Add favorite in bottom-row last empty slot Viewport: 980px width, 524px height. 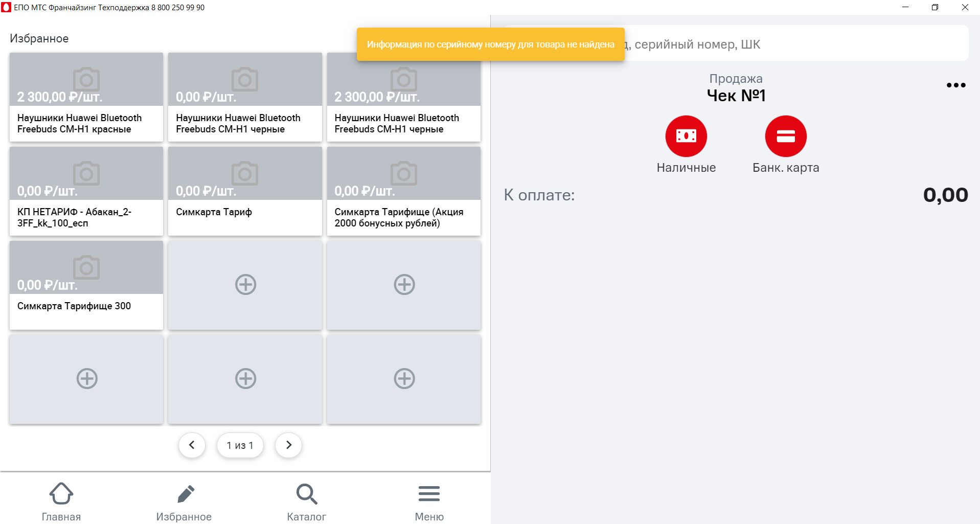coord(404,379)
